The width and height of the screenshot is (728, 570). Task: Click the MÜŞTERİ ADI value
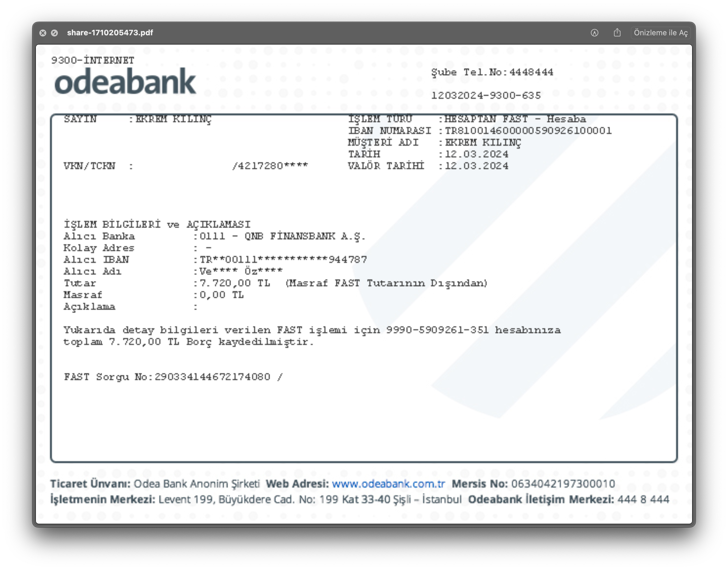click(x=483, y=143)
